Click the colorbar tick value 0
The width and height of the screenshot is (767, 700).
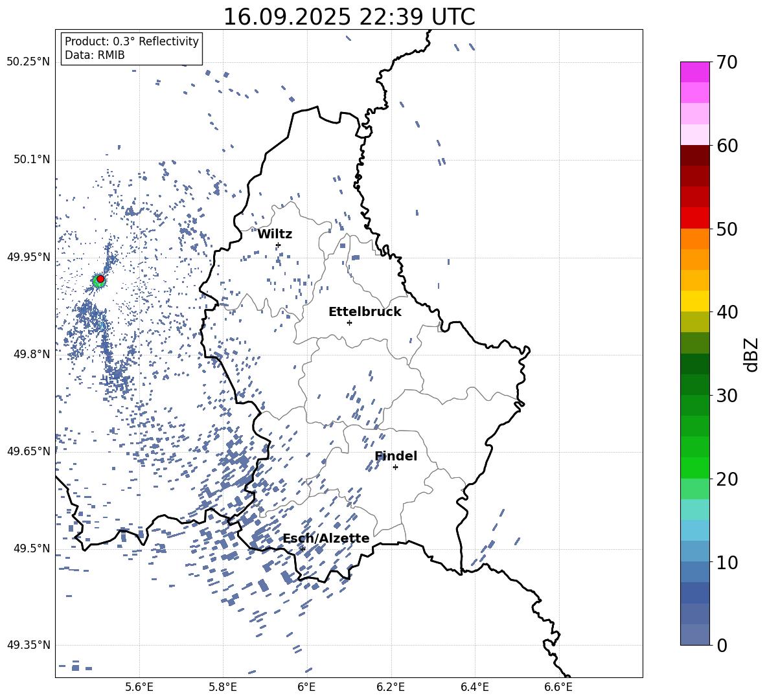point(722,645)
